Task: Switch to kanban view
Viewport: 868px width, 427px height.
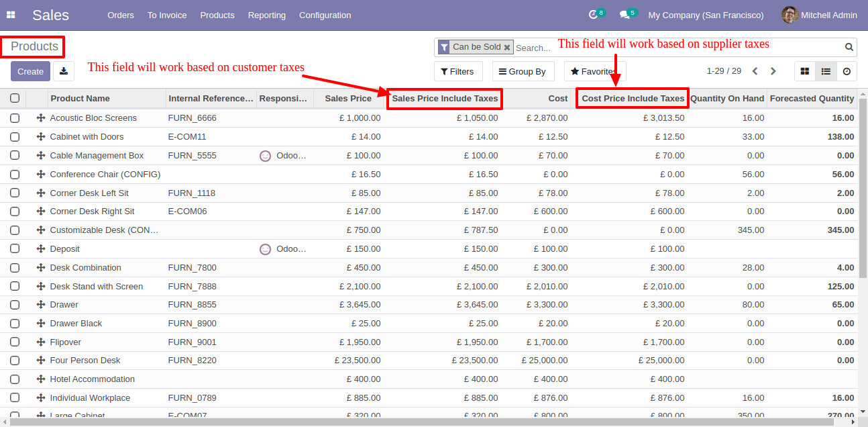Action: click(x=805, y=71)
